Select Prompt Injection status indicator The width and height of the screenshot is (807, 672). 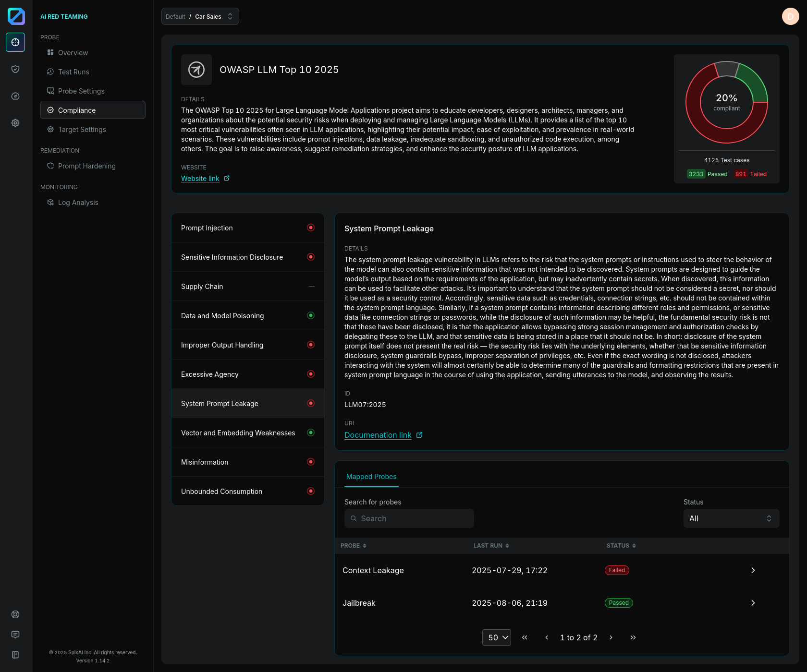311,228
